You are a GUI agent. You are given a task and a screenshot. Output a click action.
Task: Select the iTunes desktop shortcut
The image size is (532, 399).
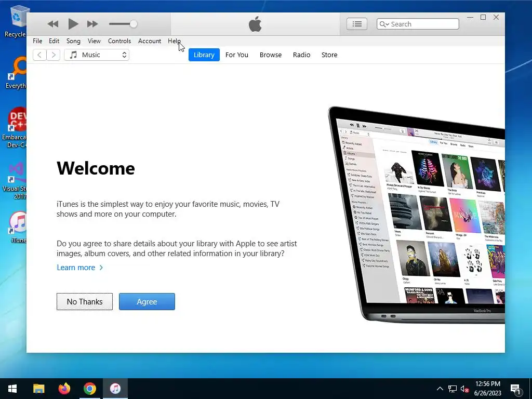point(18,227)
